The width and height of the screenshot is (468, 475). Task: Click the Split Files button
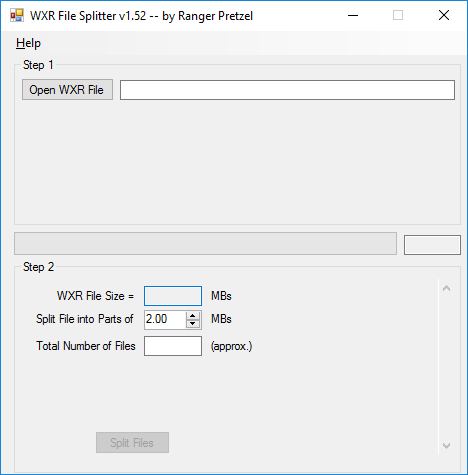tap(132, 443)
